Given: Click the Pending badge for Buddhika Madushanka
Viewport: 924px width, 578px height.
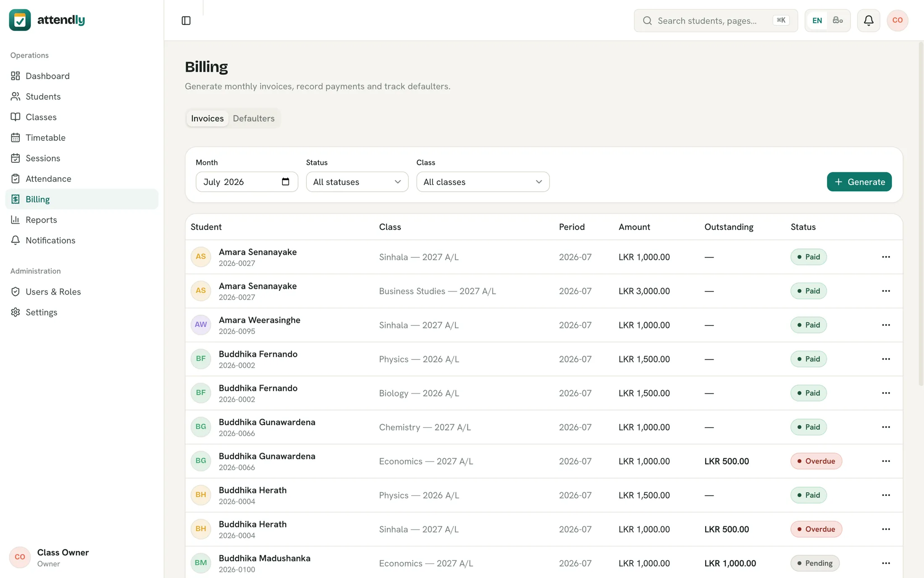Looking at the screenshot, I should pos(815,563).
